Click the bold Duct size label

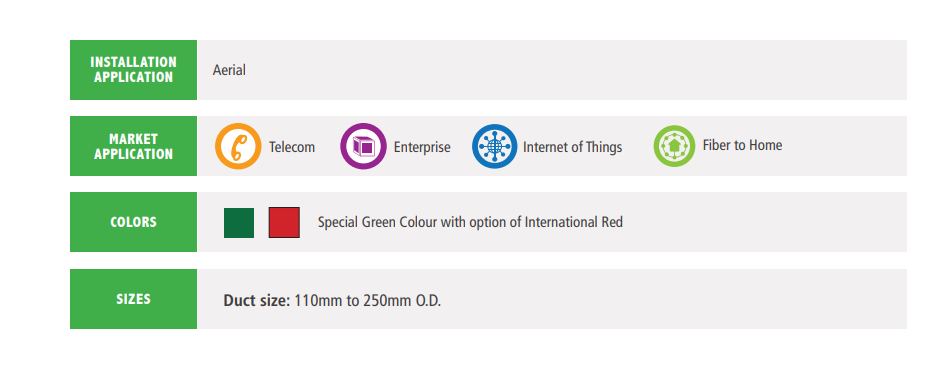pos(257,300)
